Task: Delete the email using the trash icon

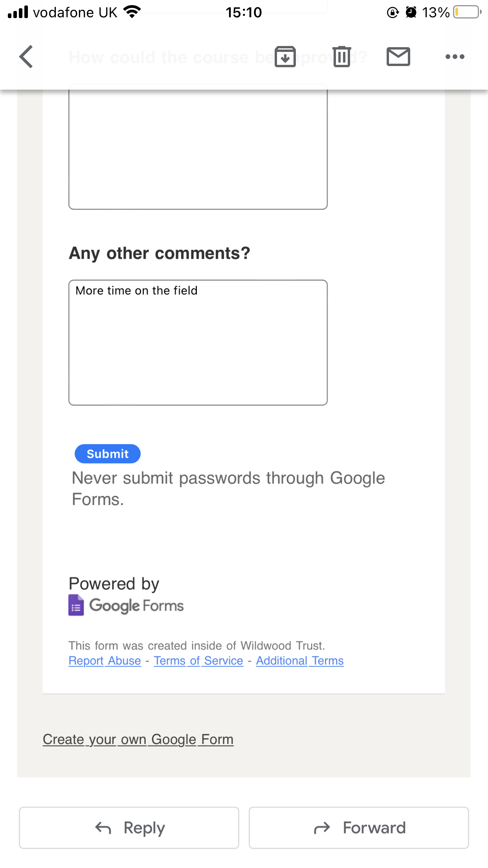Action: coord(341,57)
